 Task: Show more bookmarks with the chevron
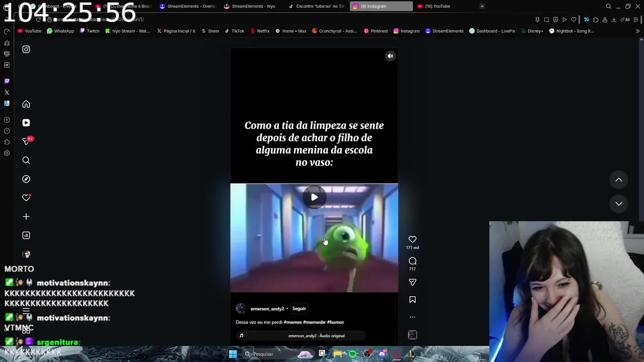637,31
